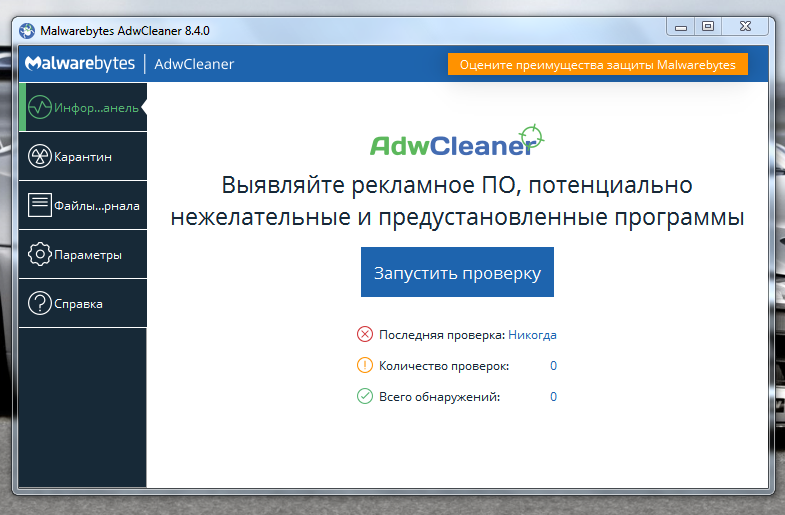
Task: Click the Quarantine biohazard icon
Action: pyautogui.click(x=40, y=156)
